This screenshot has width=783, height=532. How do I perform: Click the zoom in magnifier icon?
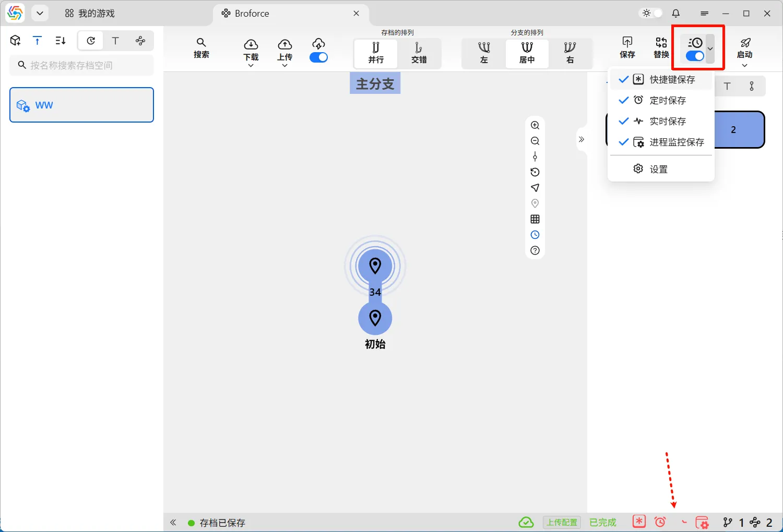(535, 125)
